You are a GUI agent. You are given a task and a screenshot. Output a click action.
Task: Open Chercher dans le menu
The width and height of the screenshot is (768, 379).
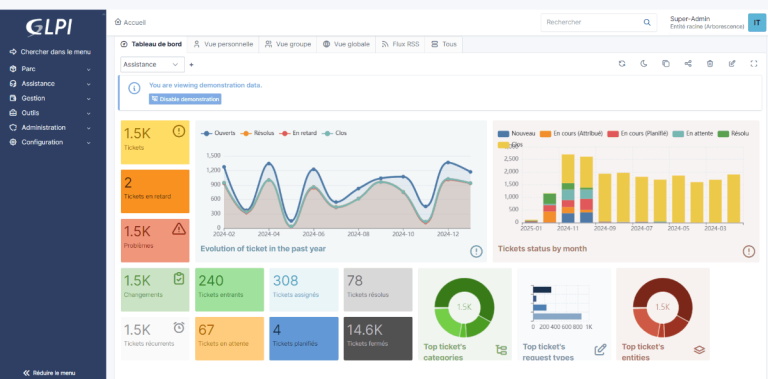[50, 52]
